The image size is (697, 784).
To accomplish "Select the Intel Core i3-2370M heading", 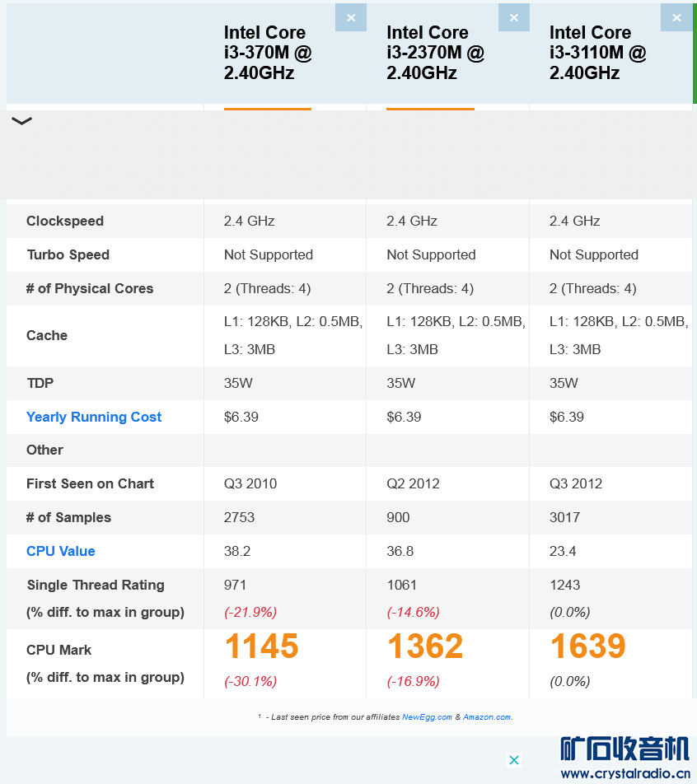I will point(435,53).
